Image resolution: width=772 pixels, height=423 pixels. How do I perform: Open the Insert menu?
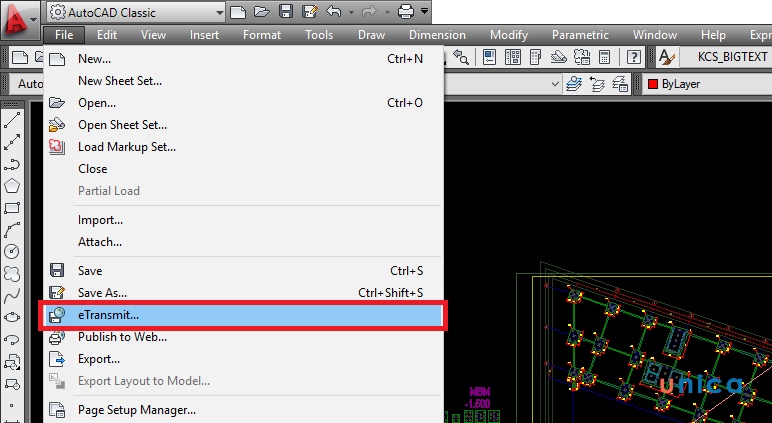point(204,35)
